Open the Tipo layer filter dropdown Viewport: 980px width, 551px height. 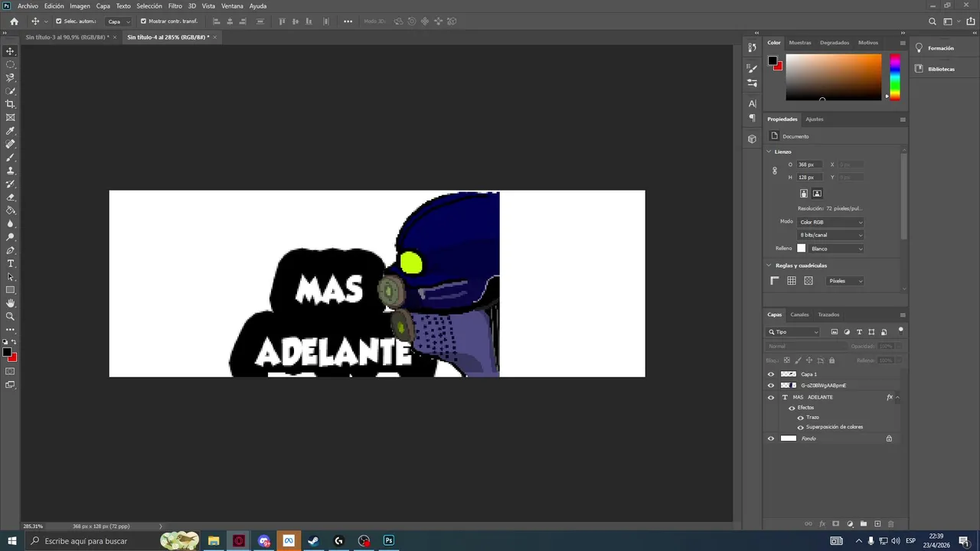click(793, 332)
